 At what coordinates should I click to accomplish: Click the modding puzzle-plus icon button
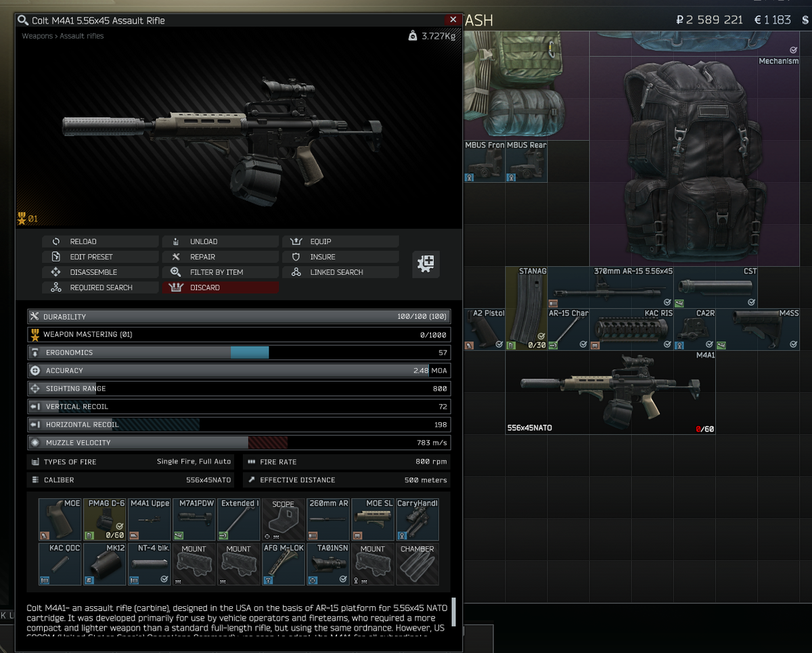[426, 264]
